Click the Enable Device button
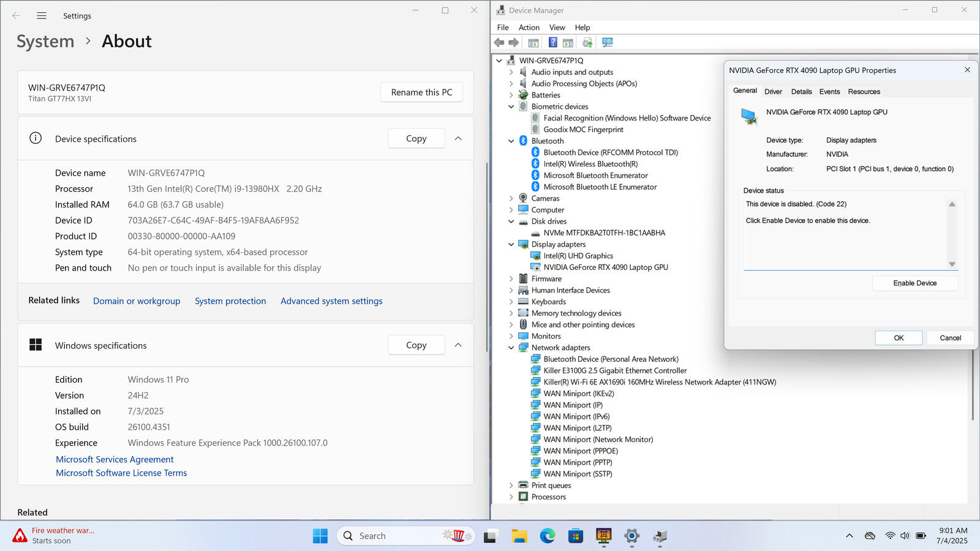The height and width of the screenshot is (551, 980). click(x=914, y=283)
